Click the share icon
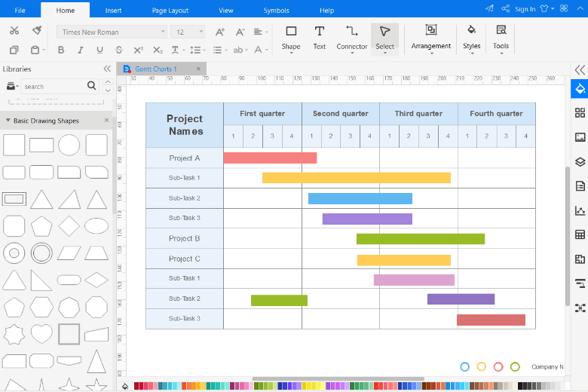 pyautogui.click(x=506, y=8)
